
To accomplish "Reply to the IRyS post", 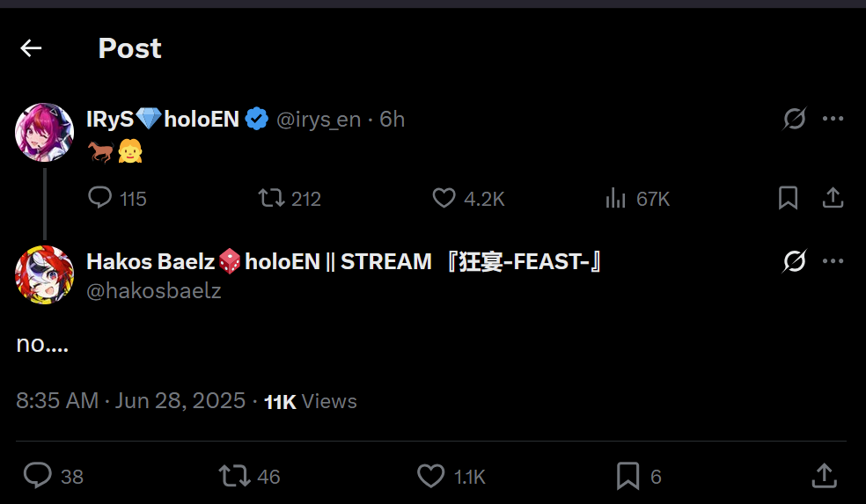I will [100, 198].
